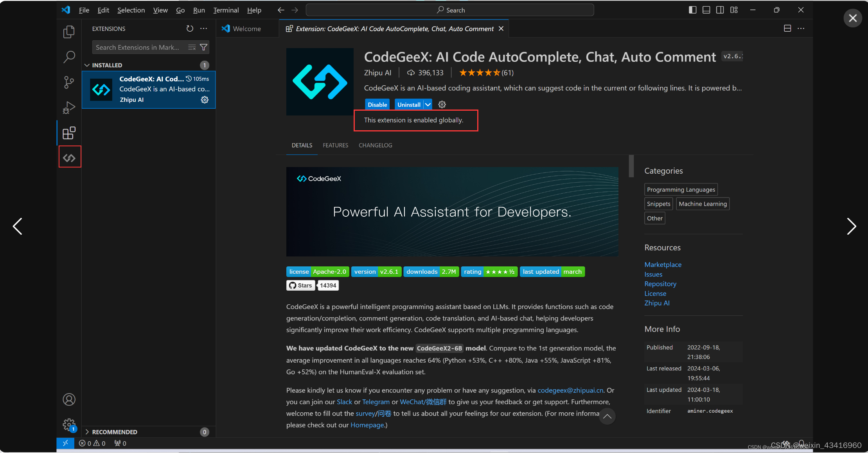Open Extensions view more actions menu
This screenshot has height=453, width=868.
click(204, 29)
